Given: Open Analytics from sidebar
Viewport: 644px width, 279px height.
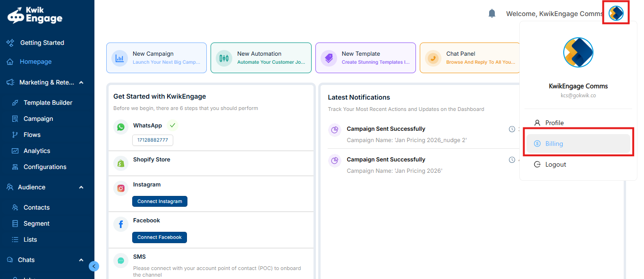Looking at the screenshot, I should click(x=37, y=151).
